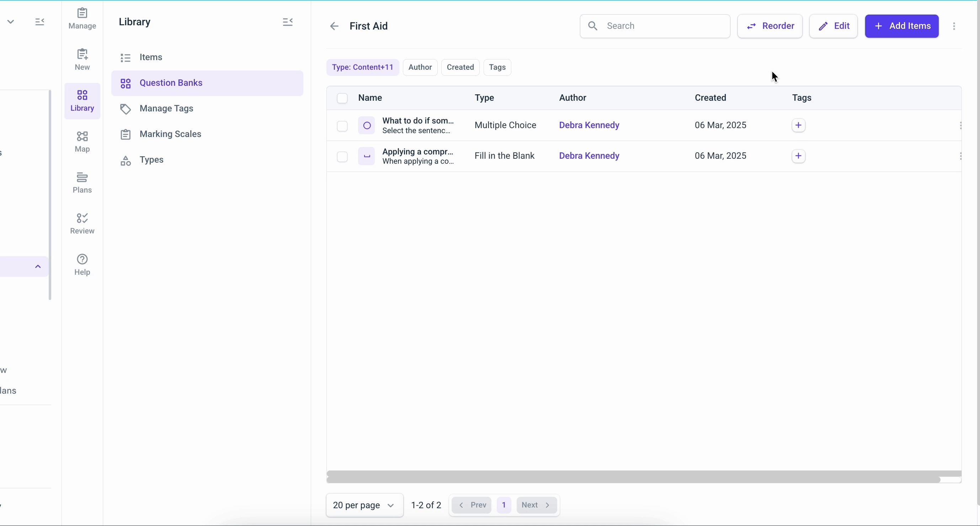The image size is (980, 526).
Task: Toggle the select-all checkbox in table header
Action: coord(342,98)
